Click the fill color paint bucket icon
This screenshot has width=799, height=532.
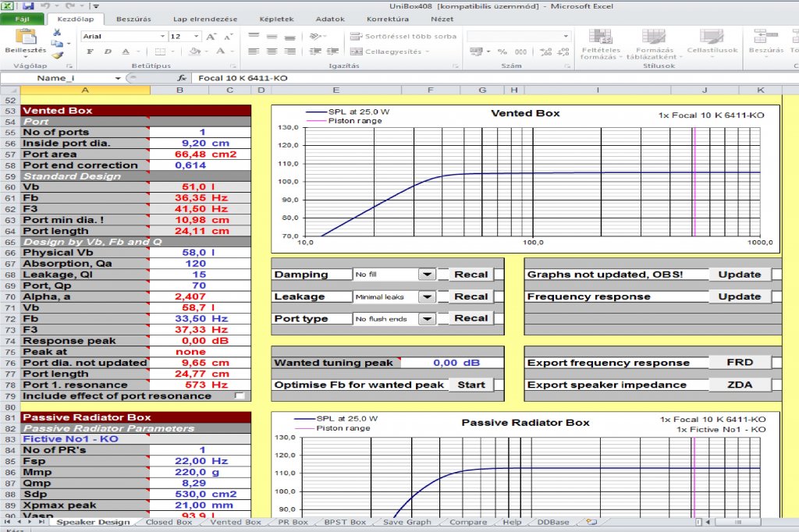pos(194,51)
